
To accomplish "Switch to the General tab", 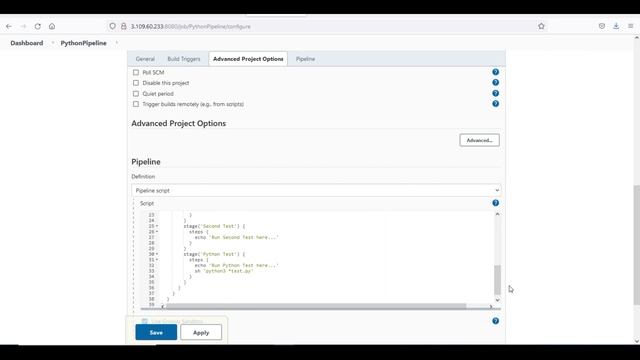I will pos(145,59).
